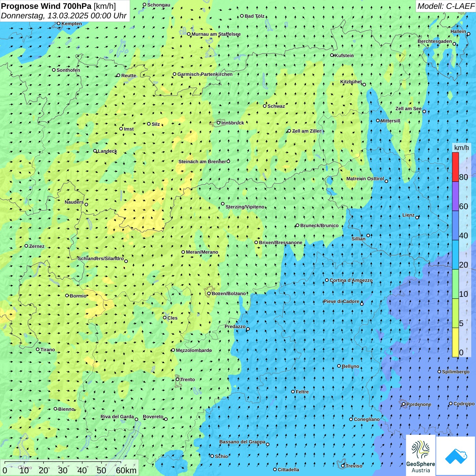Screen dimensions: 476x476
Task: Click the 'Cittadella' label
Action: 289,470
